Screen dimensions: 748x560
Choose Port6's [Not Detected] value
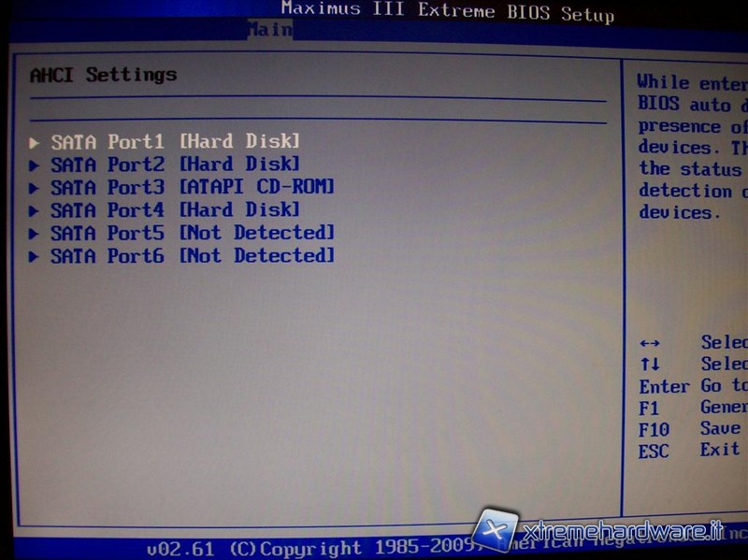pyautogui.click(x=256, y=255)
